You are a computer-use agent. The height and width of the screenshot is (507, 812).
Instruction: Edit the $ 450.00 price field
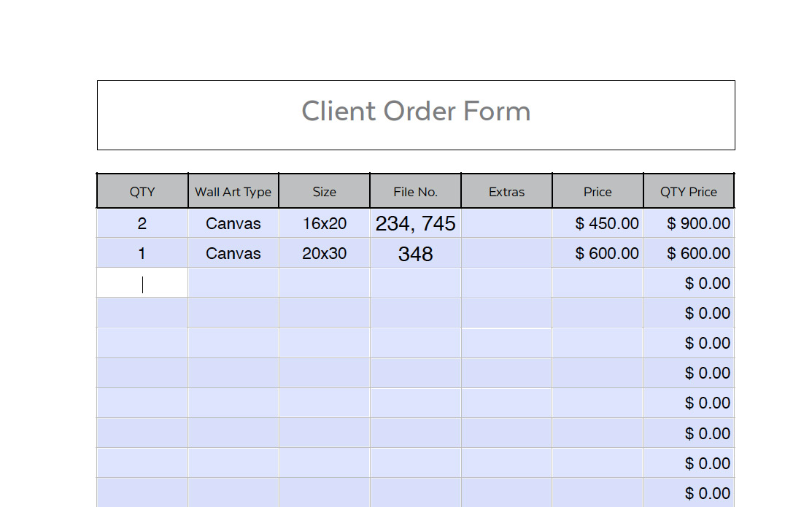coord(598,223)
